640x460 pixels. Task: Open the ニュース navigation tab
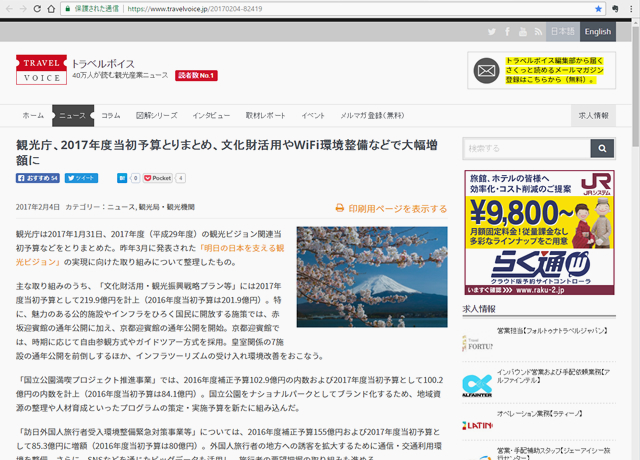73,116
